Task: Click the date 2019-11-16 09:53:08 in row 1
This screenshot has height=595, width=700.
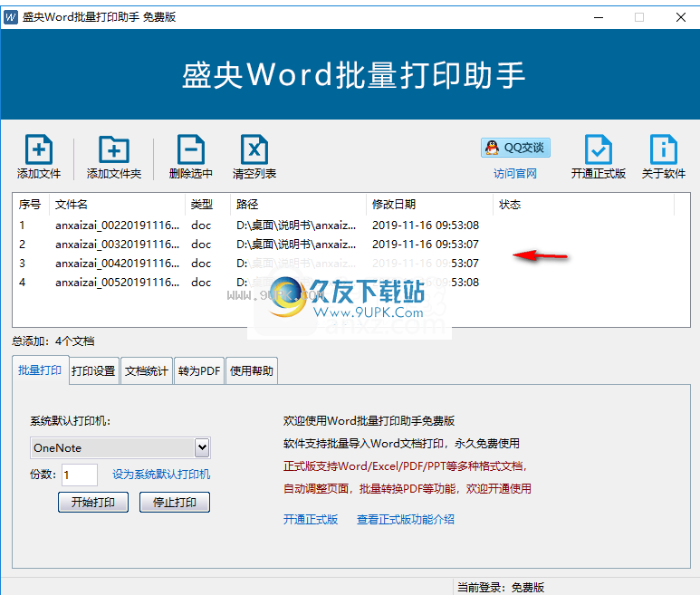Action: pos(426,226)
